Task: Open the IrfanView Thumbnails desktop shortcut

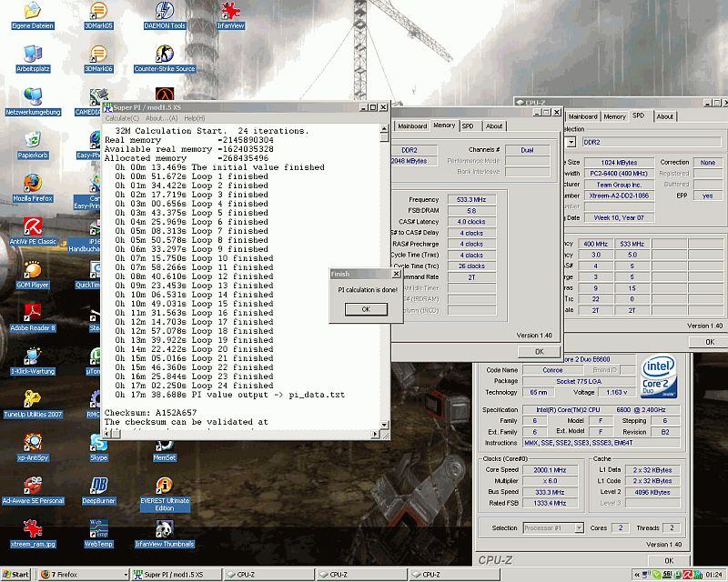Action: [165, 533]
